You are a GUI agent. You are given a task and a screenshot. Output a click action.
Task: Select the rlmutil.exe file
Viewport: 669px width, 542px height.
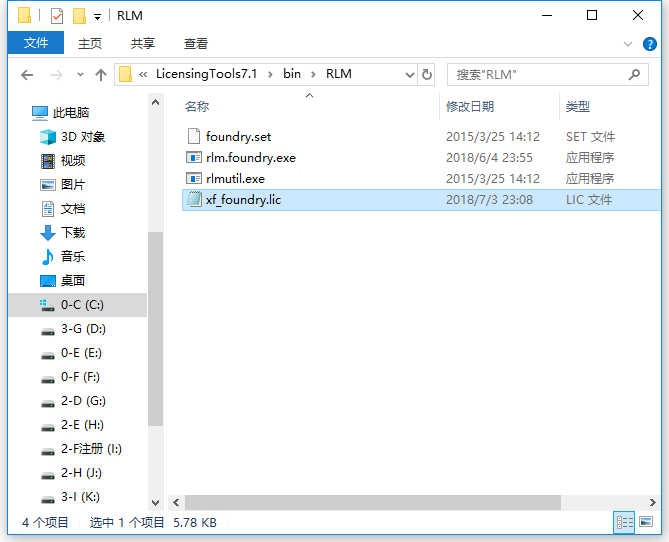(x=235, y=179)
